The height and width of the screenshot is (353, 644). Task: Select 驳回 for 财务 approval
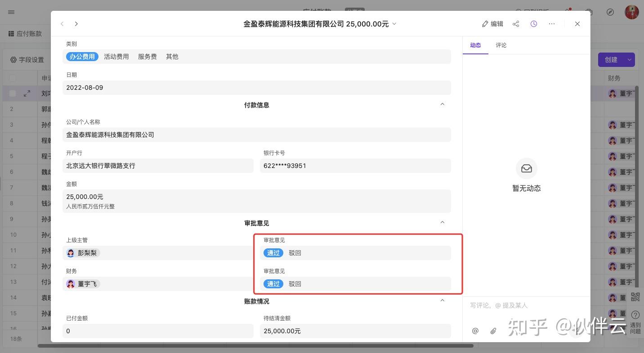click(295, 284)
